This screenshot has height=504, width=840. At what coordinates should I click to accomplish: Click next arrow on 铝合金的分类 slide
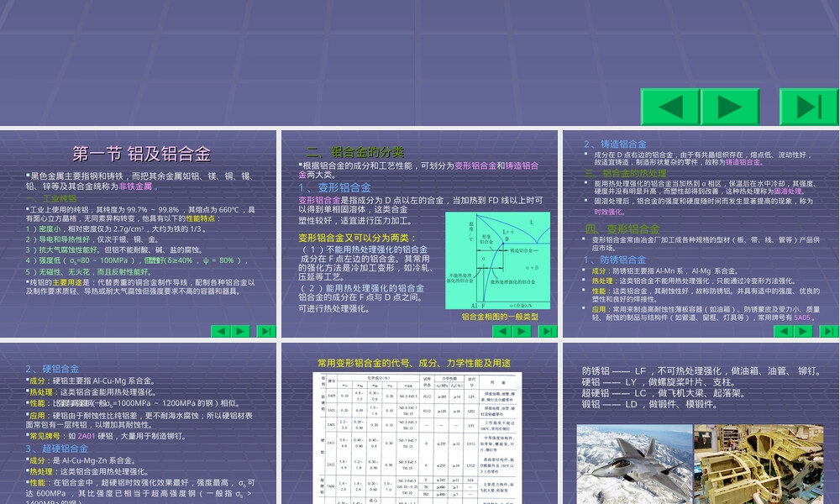tap(522, 331)
